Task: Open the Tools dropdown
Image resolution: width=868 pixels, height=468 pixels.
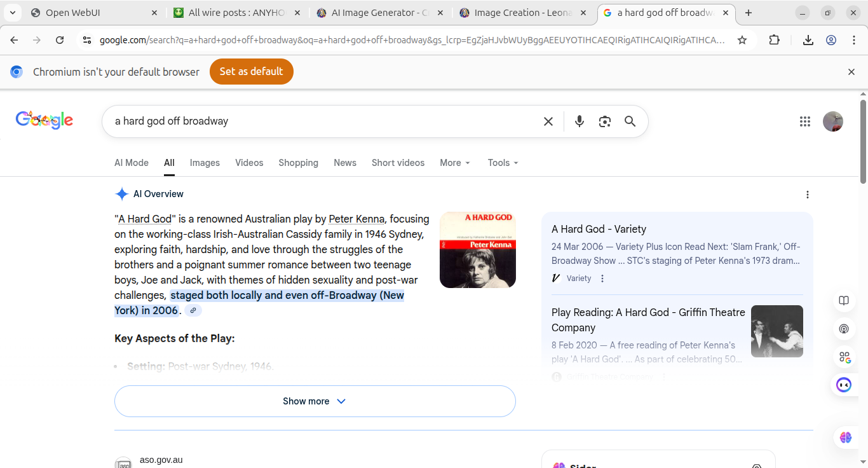Action: (503, 163)
